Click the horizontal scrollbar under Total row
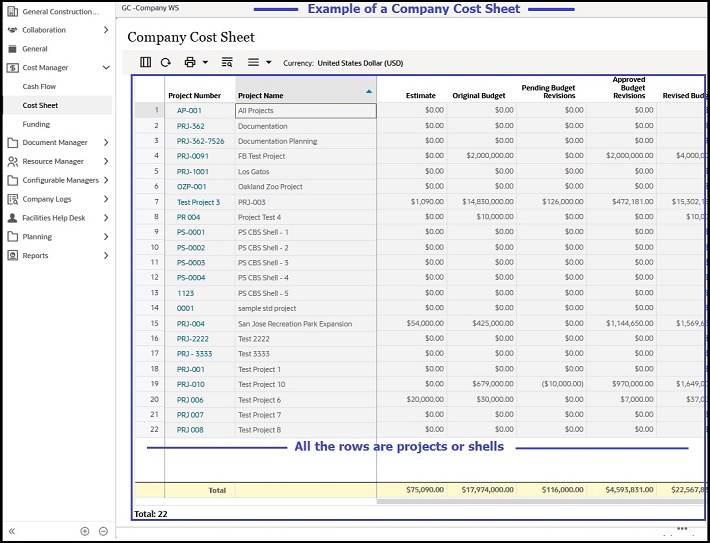The width and height of the screenshot is (710, 543). (539, 501)
